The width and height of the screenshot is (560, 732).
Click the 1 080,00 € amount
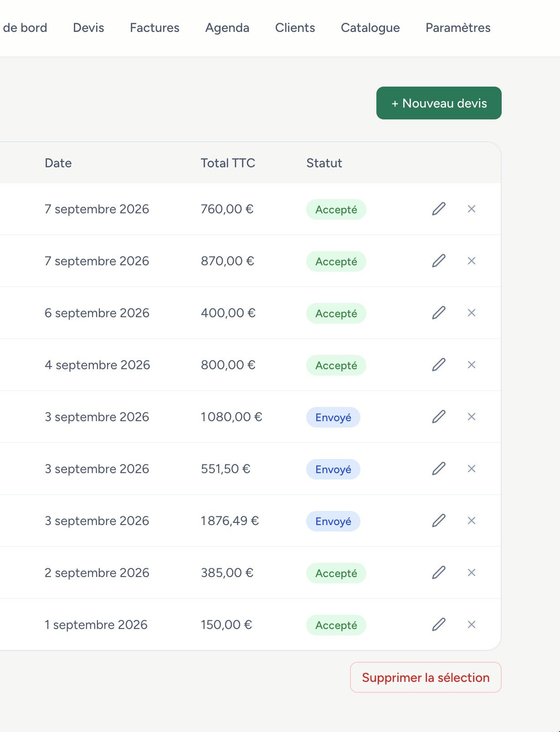[x=231, y=417]
